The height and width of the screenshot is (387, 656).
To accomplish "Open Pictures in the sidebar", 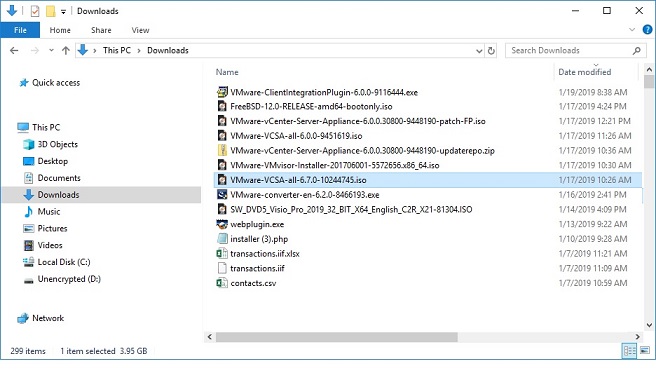I will (x=52, y=228).
